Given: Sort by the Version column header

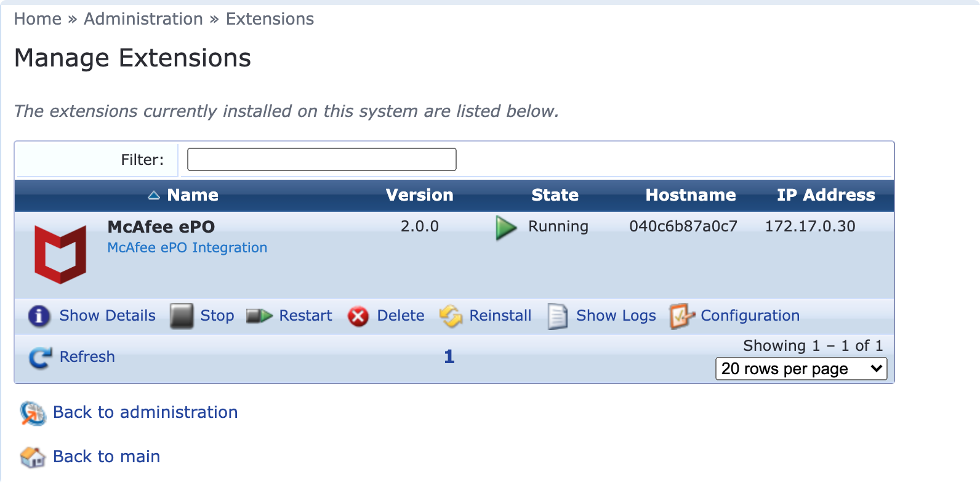Looking at the screenshot, I should (420, 195).
